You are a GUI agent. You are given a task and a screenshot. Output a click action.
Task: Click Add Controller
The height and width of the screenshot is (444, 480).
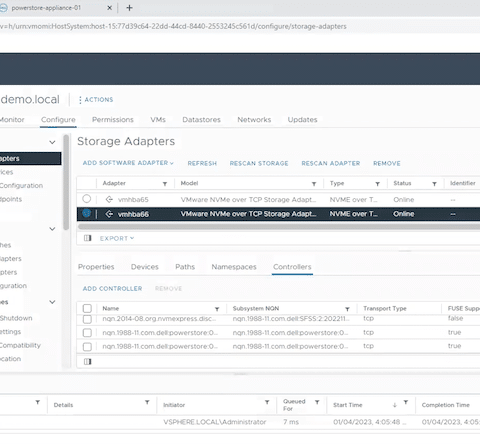(x=112, y=289)
